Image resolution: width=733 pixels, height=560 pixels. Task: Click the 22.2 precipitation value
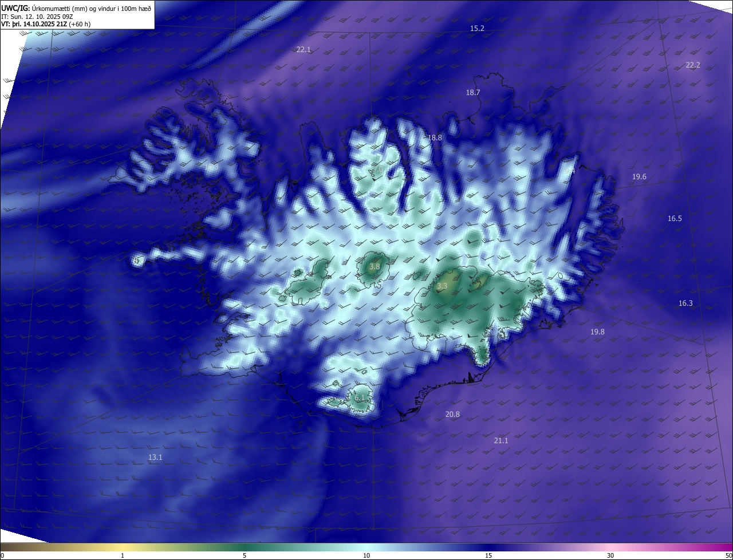tap(693, 65)
